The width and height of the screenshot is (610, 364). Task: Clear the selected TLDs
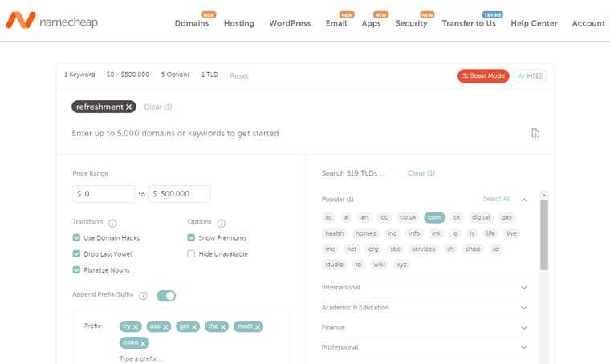point(421,173)
